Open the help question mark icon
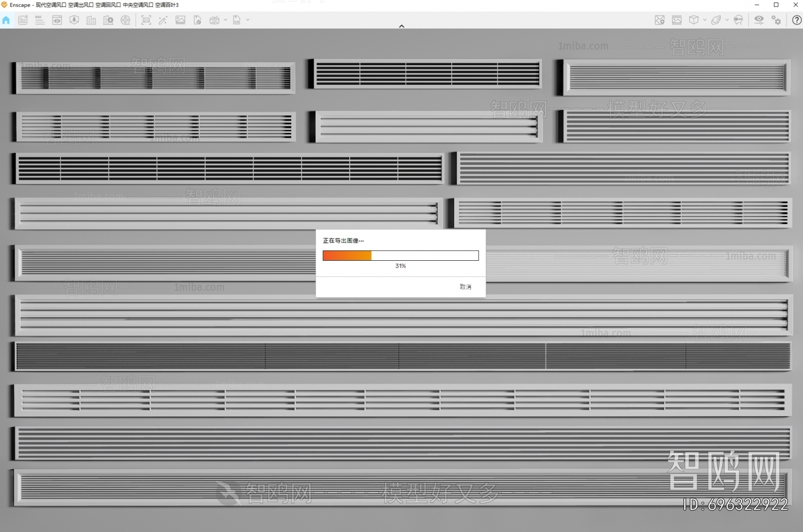This screenshot has height=532, width=803. point(796,20)
